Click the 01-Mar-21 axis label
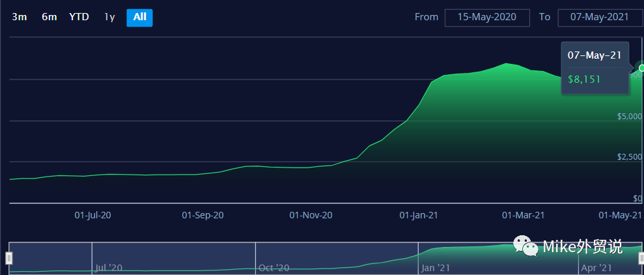Screen dimensions: 644x275 tap(524, 215)
